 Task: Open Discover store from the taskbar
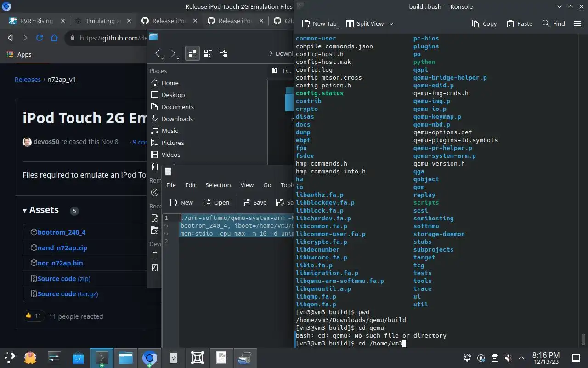pos(78,357)
